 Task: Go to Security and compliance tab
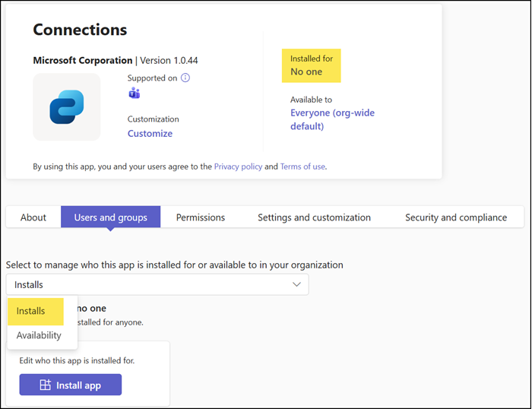tap(456, 217)
